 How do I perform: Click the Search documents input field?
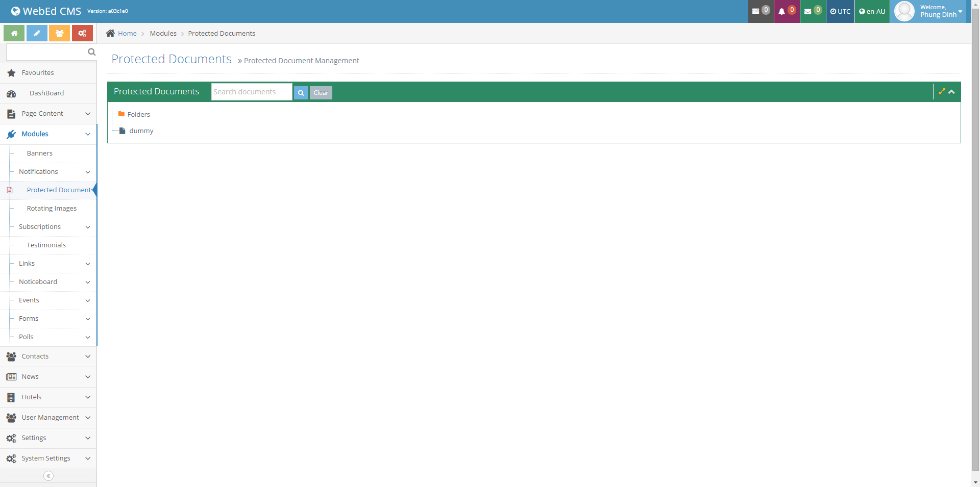pos(251,92)
